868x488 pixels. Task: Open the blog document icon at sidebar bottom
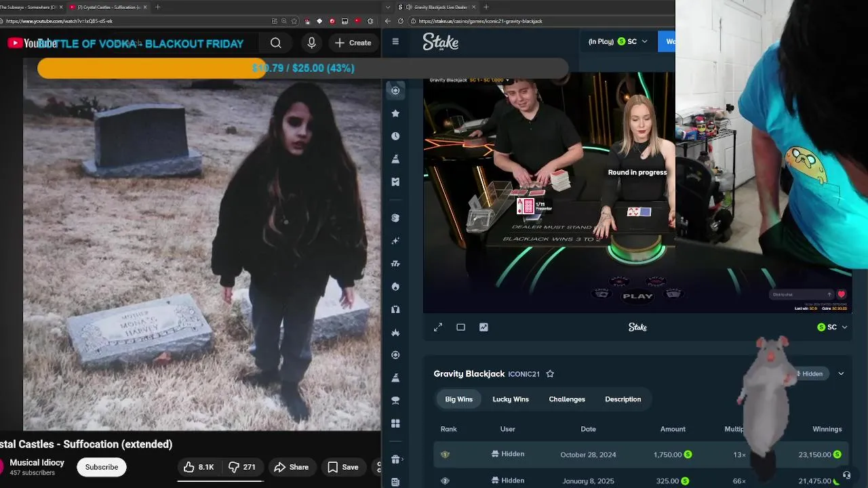coord(395,482)
